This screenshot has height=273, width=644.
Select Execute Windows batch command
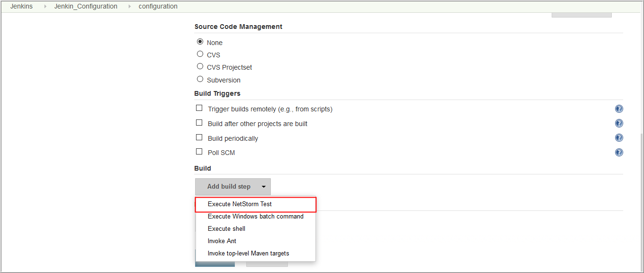(x=255, y=217)
